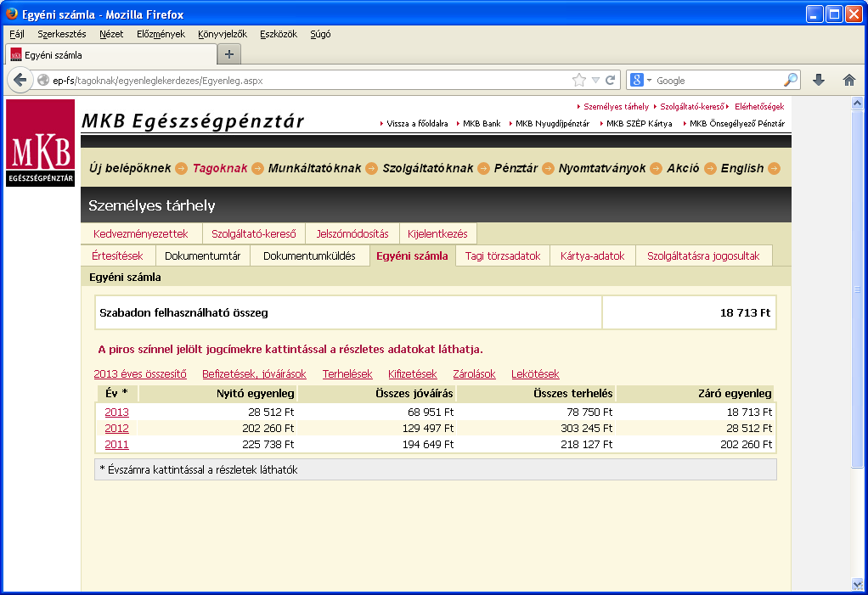This screenshot has height=595, width=868.
Task: Click the Elérhetőségek top link
Action: pyautogui.click(x=759, y=106)
